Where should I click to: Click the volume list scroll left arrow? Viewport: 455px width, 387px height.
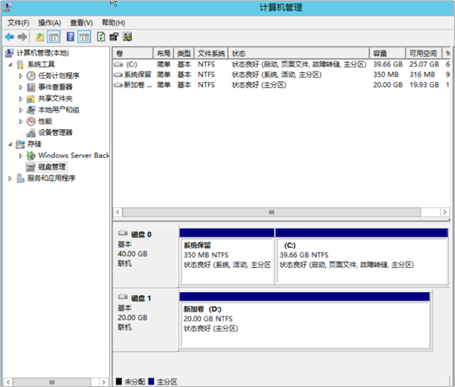tap(118, 212)
